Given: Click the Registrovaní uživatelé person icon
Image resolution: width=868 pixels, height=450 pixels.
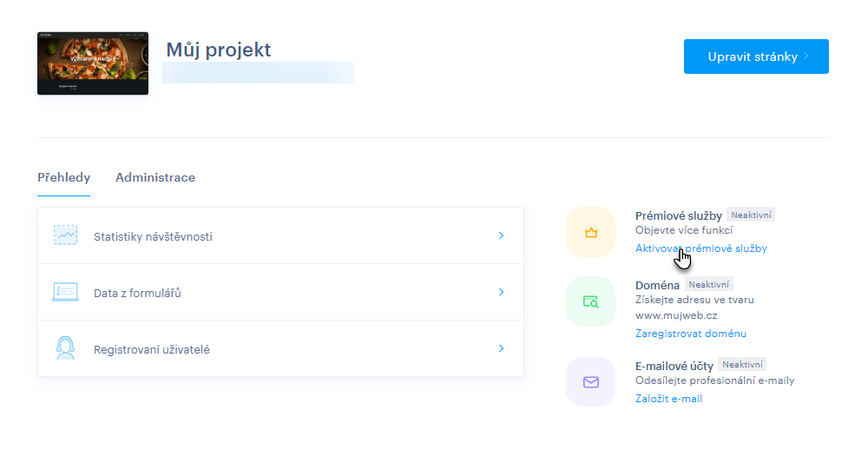Looking at the screenshot, I should click(65, 349).
